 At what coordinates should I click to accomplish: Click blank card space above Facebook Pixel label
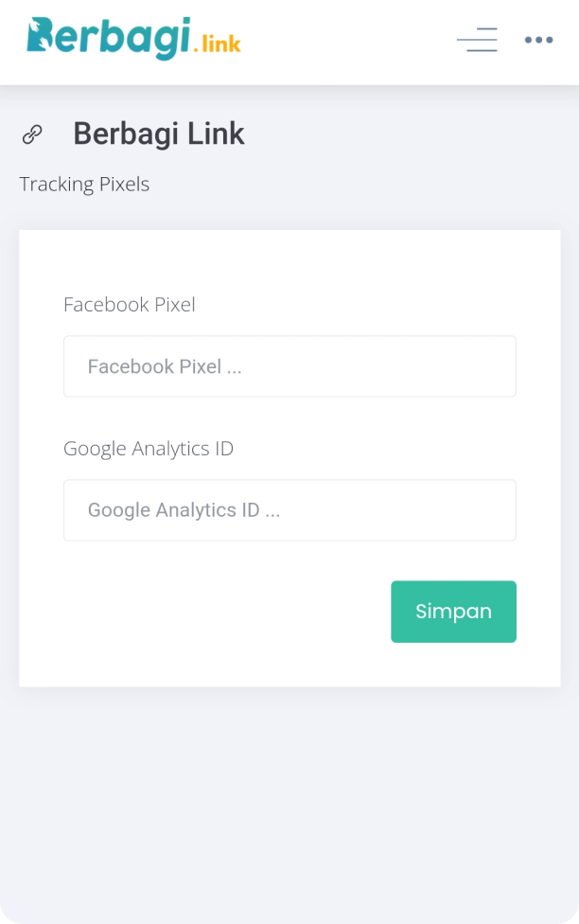tap(289, 260)
